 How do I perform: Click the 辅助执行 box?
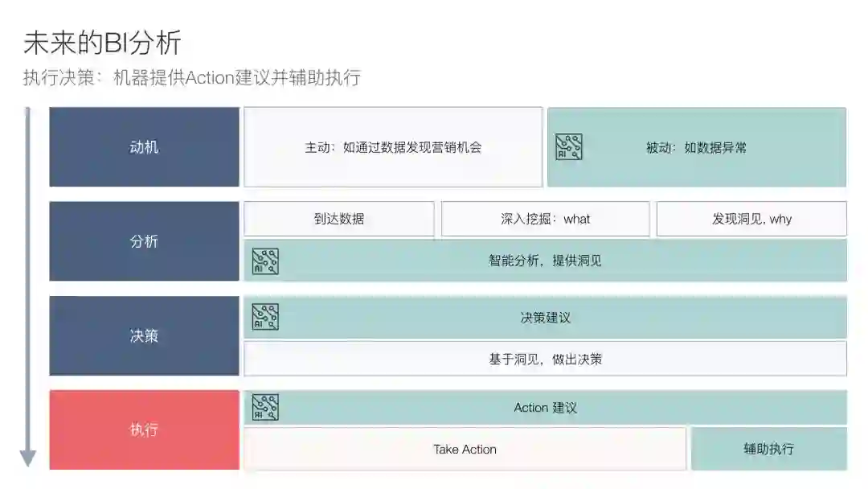(x=768, y=449)
